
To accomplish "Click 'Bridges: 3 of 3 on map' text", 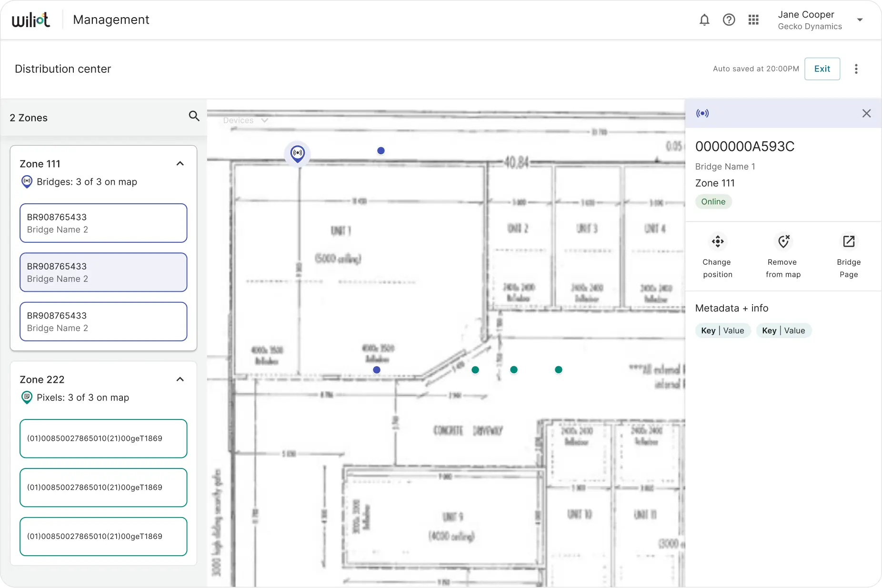I will pos(87,182).
